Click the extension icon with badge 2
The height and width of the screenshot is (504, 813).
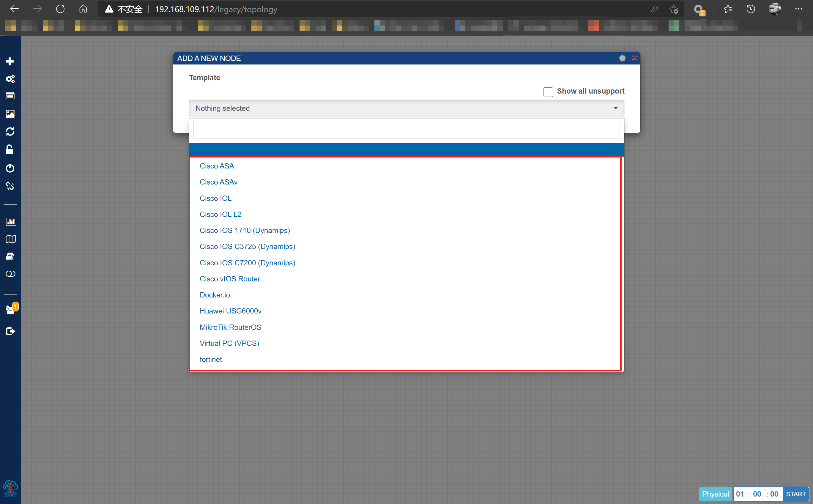tap(699, 10)
